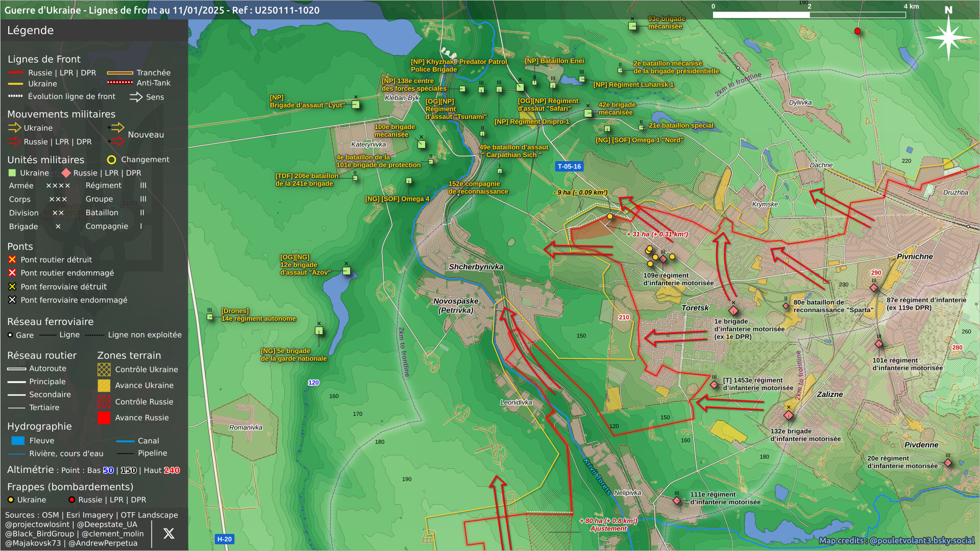
Task: Click the [NG] [SOF] Omega 4 label
Action: [397, 199]
